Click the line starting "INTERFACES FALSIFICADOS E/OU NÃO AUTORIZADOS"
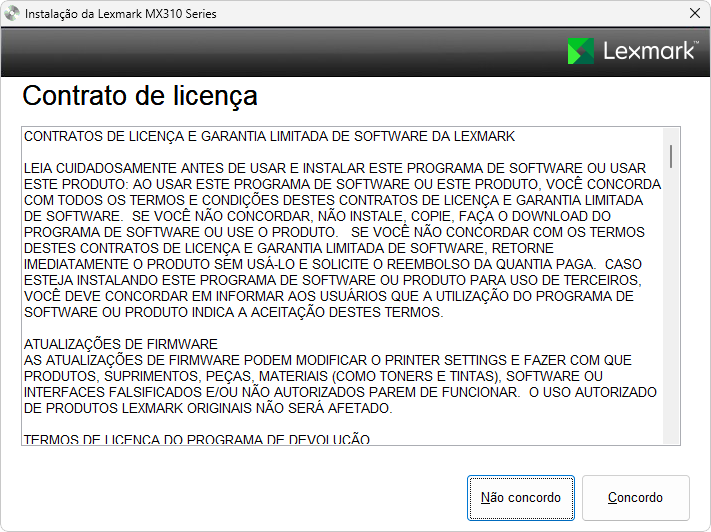The width and height of the screenshot is (711, 532). pos(340,392)
